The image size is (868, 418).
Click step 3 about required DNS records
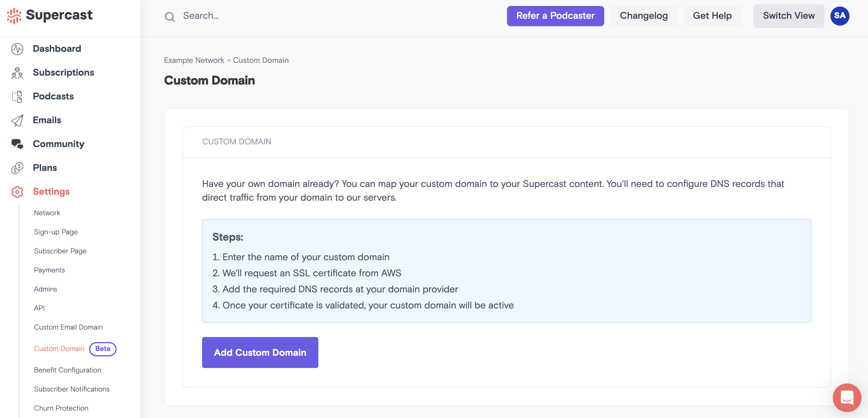[335, 289]
